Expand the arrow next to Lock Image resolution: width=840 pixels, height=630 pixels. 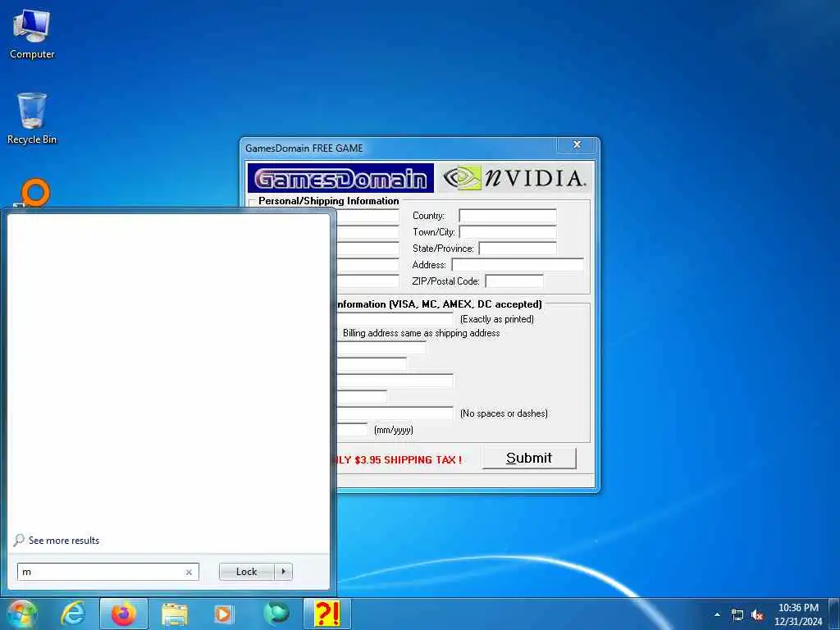click(x=283, y=572)
